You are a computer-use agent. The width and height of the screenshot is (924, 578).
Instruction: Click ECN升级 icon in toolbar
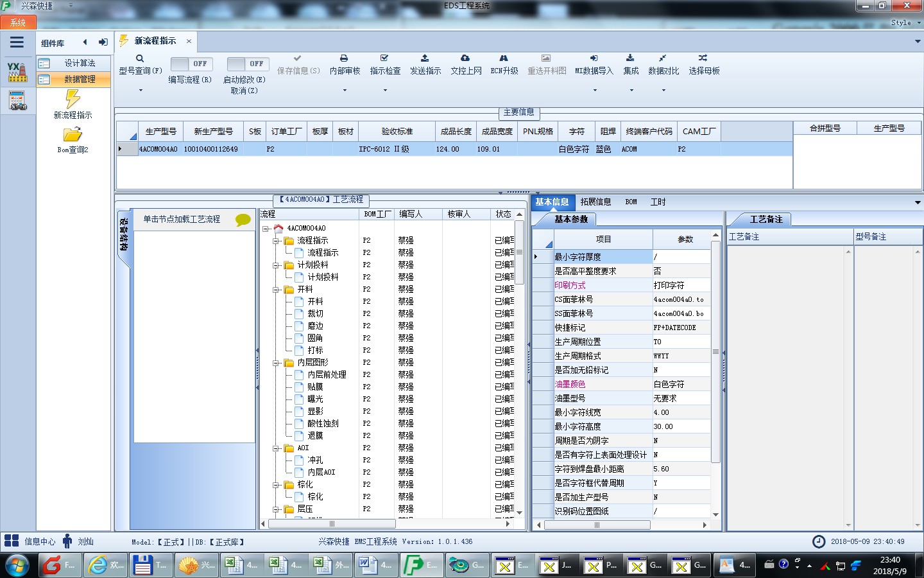tap(504, 58)
